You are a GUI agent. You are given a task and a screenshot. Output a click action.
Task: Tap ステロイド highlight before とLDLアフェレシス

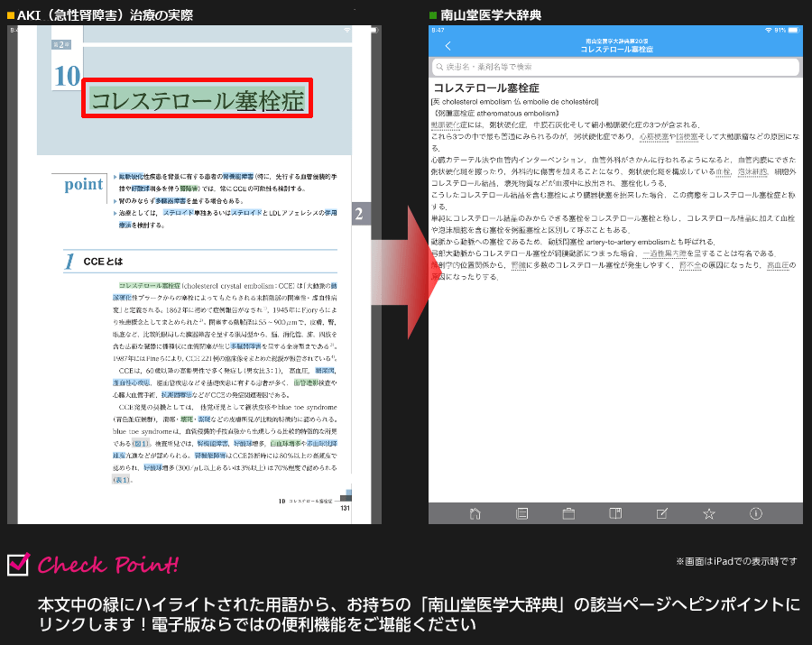246,213
